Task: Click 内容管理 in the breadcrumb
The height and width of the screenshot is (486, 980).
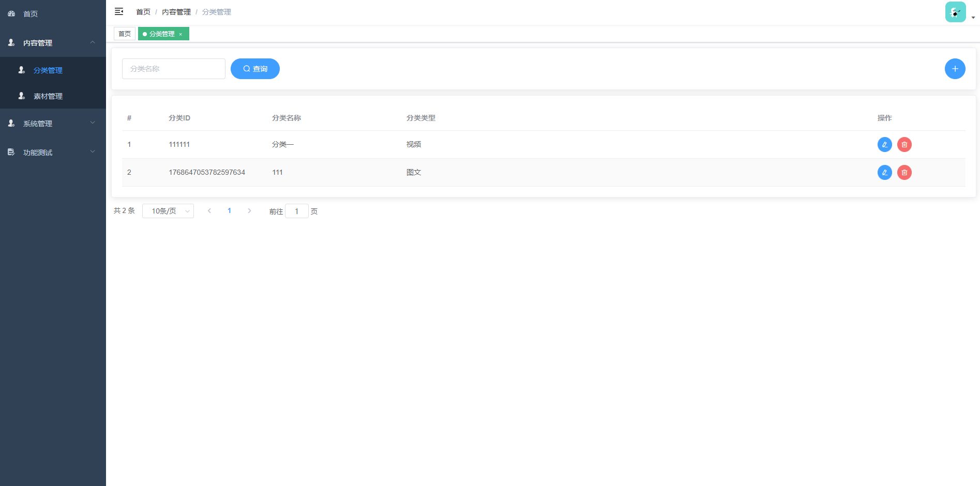Action: point(176,12)
